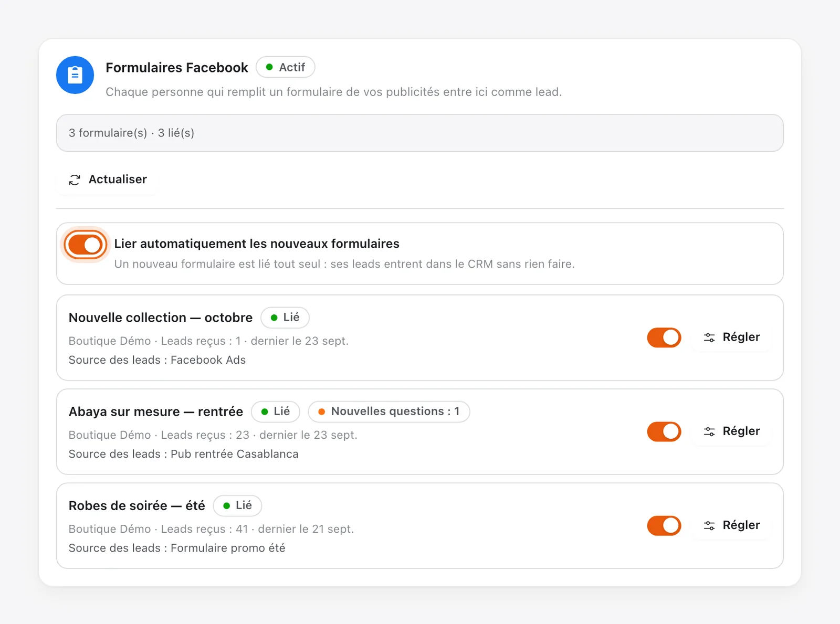This screenshot has height=624, width=840.
Task: Click the 'Chaque personne qui remplit un formulaire' description
Action: pyautogui.click(x=334, y=92)
